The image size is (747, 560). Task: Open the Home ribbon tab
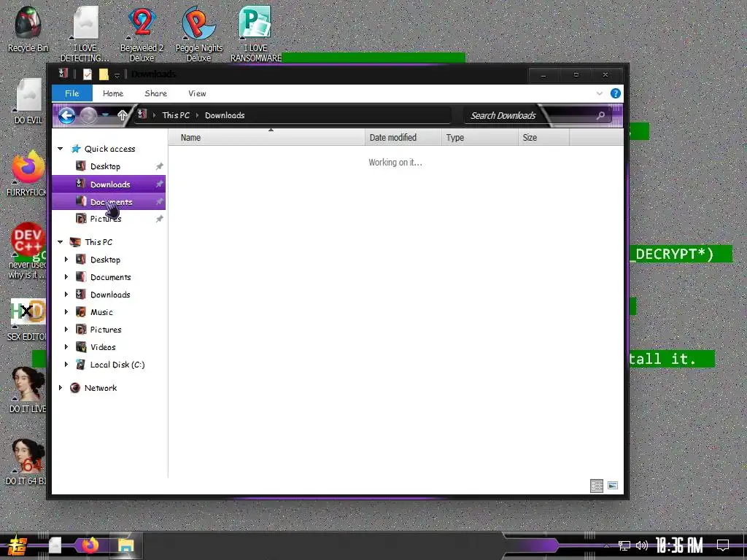pos(113,93)
